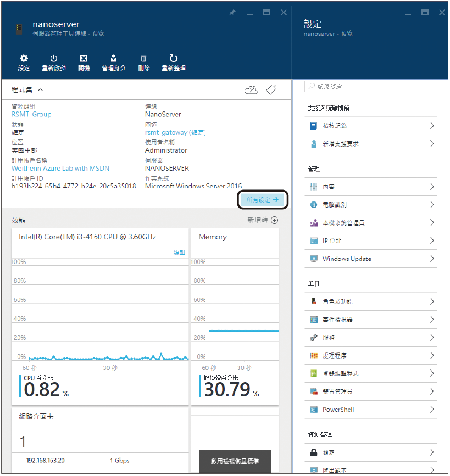The height and width of the screenshot is (476, 450).
Task: Click the cloud quick-start icon
Action: coord(251,90)
